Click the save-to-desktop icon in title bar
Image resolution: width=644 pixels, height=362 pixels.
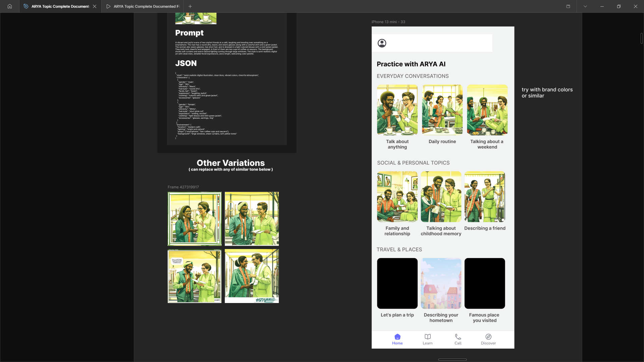tap(568, 6)
